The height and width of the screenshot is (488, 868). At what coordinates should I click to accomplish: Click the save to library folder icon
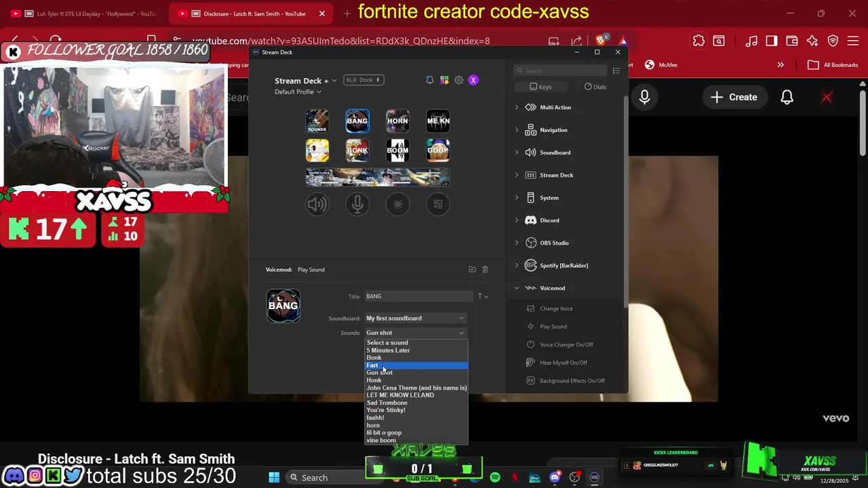click(472, 269)
